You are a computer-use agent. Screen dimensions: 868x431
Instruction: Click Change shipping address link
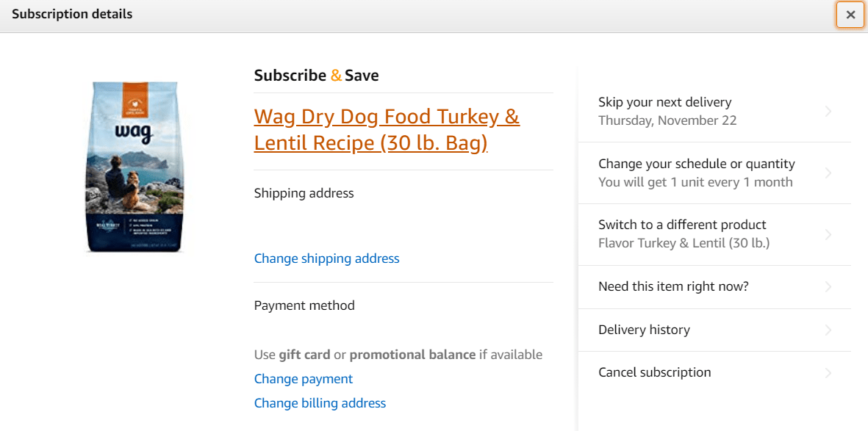(x=326, y=258)
